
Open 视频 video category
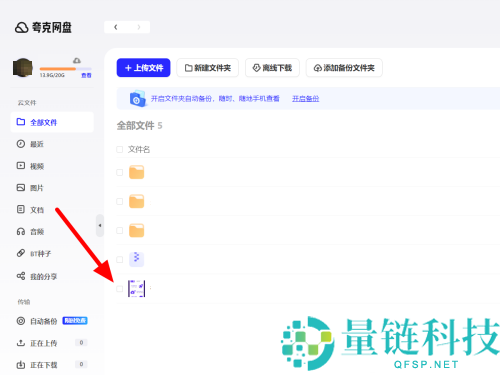(37, 166)
